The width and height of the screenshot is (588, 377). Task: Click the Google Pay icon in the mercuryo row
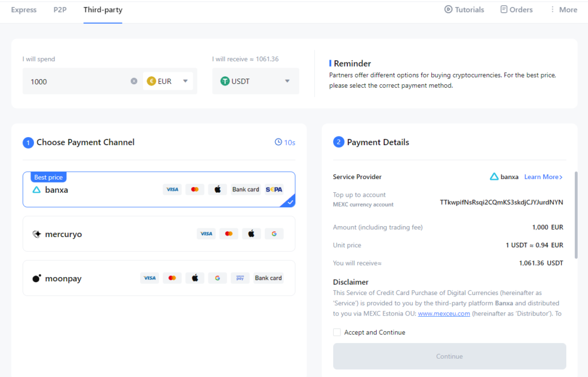pos(274,234)
